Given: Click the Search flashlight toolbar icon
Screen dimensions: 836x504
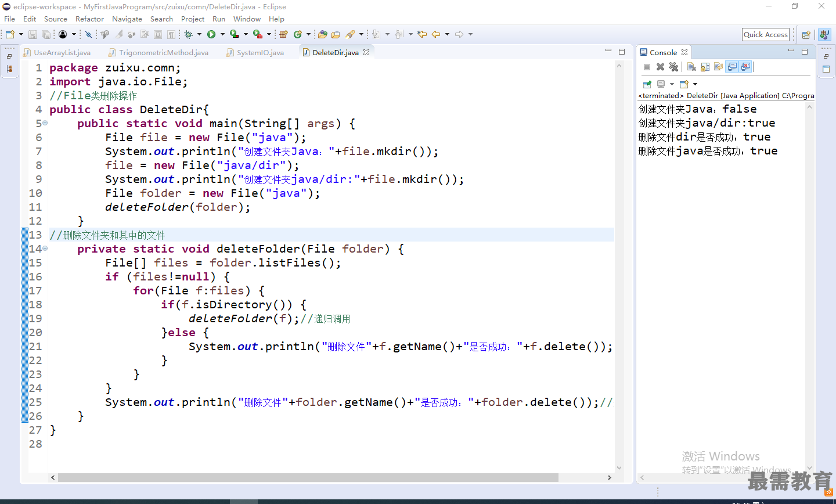Looking at the screenshot, I should tap(350, 34).
